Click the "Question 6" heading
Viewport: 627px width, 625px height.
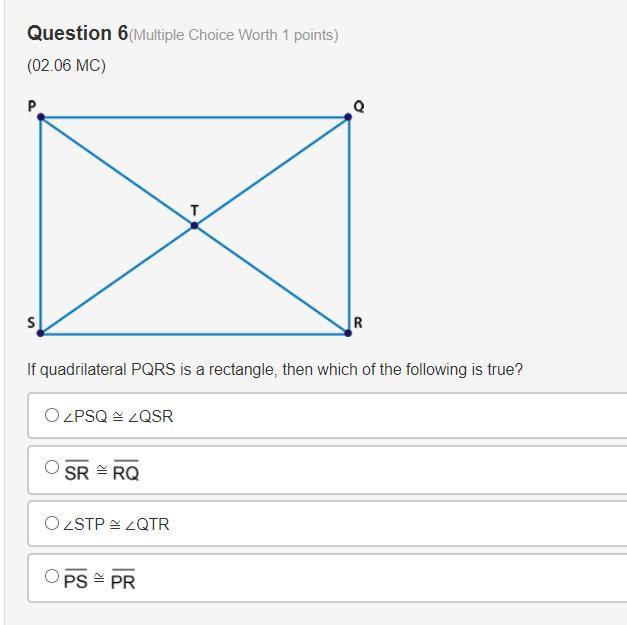tap(77, 33)
